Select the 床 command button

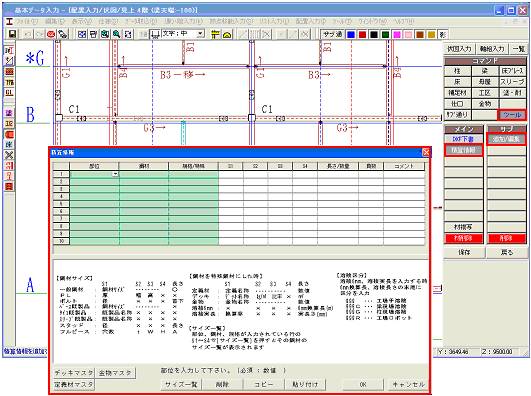(x=457, y=82)
